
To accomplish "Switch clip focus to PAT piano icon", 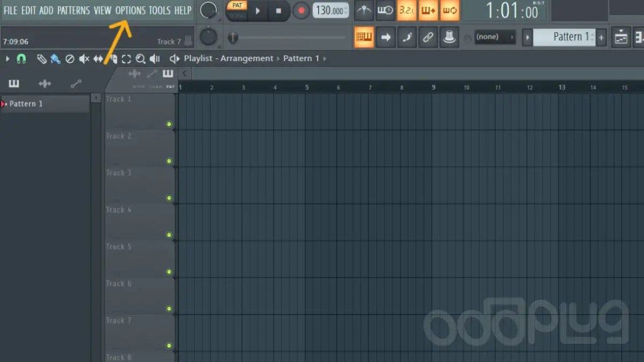I will point(168,74).
